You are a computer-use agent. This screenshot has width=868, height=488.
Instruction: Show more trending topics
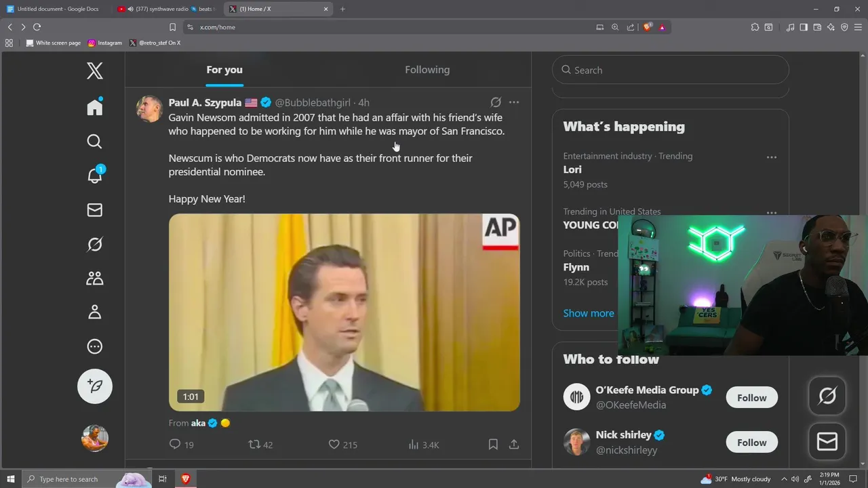point(588,313)
